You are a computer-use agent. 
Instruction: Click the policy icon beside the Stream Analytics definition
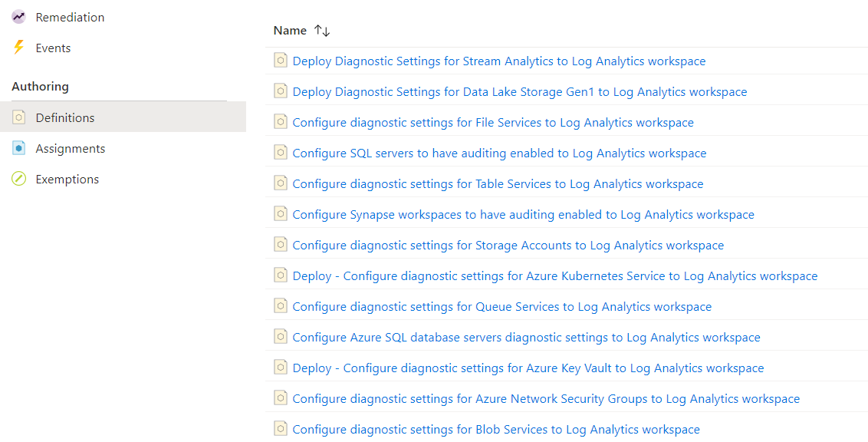coord(281,61)
